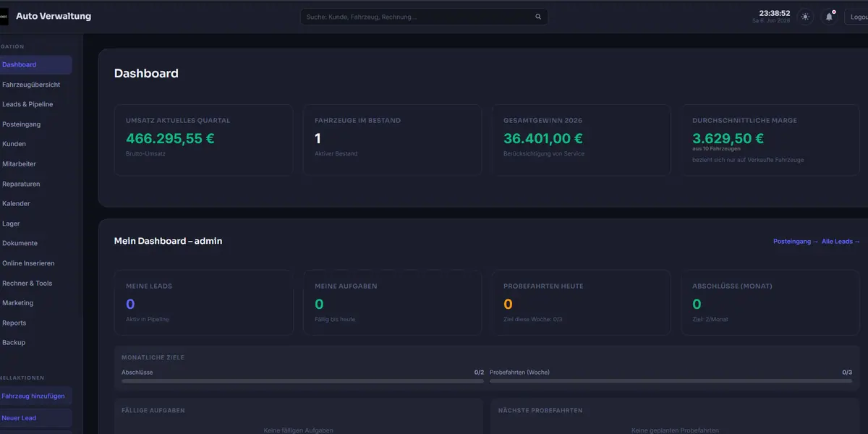The height and width of the screenshot is (434, 868).
Task: Click the Fahrzeug hinzufügen quick action
Action: (35, 396)
